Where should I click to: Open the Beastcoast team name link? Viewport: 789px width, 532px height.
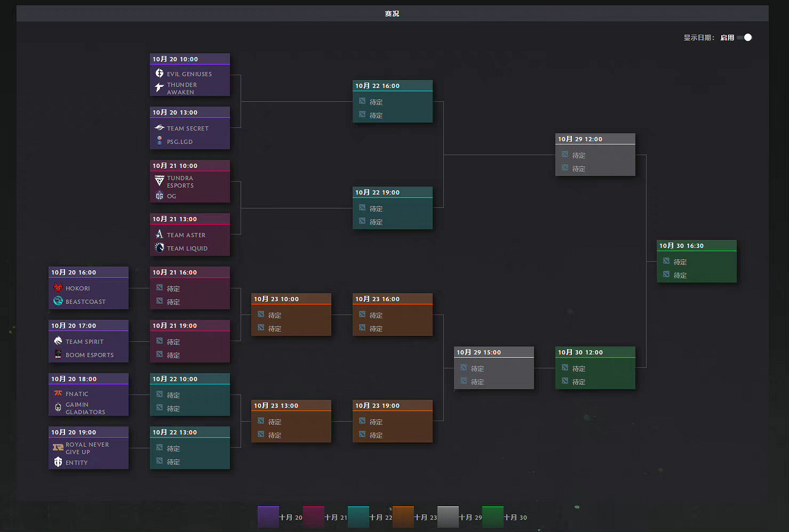(x=85, y=302)
